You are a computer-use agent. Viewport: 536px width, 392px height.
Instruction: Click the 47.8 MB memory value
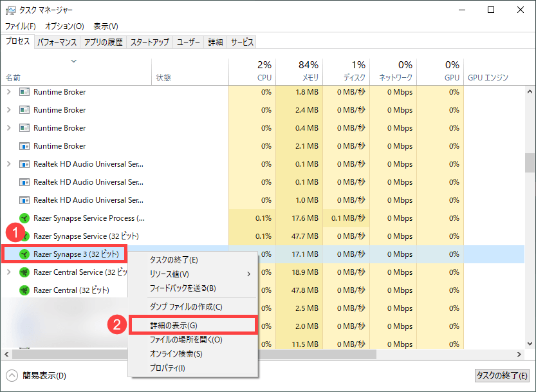tap(305, 290)
